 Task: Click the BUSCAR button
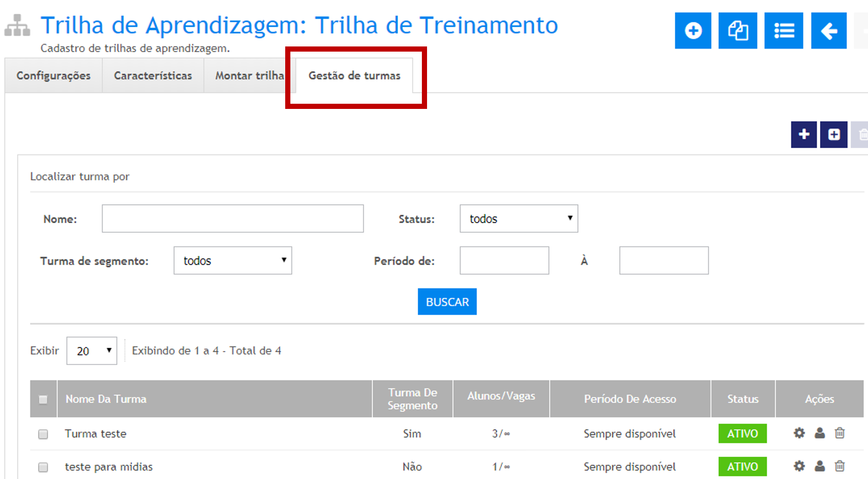(447, 302)
